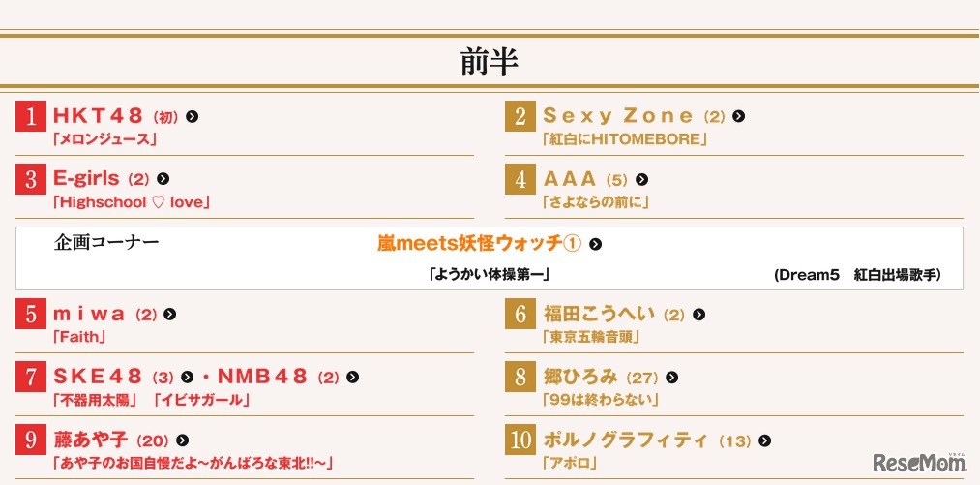Click the arrow icon beside 藤あや子
The height and width of the screenshot is (485, 980).
tap(182, 440)
